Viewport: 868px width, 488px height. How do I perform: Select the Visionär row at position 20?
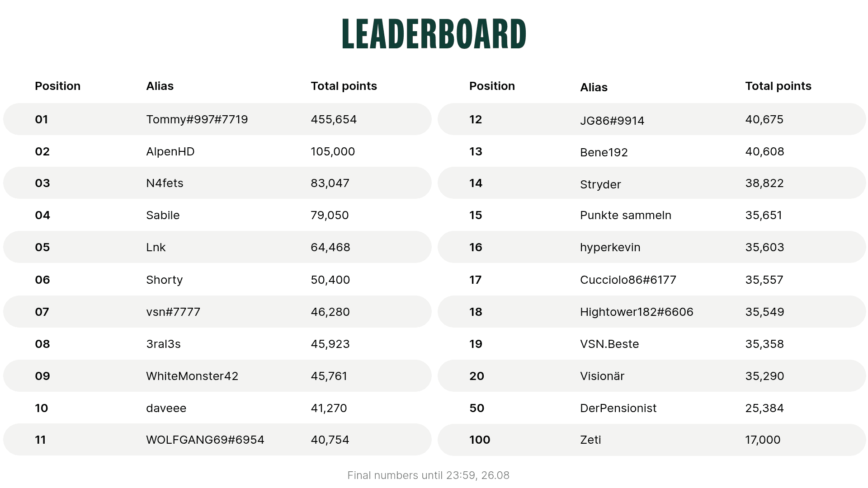coord(652,376)
